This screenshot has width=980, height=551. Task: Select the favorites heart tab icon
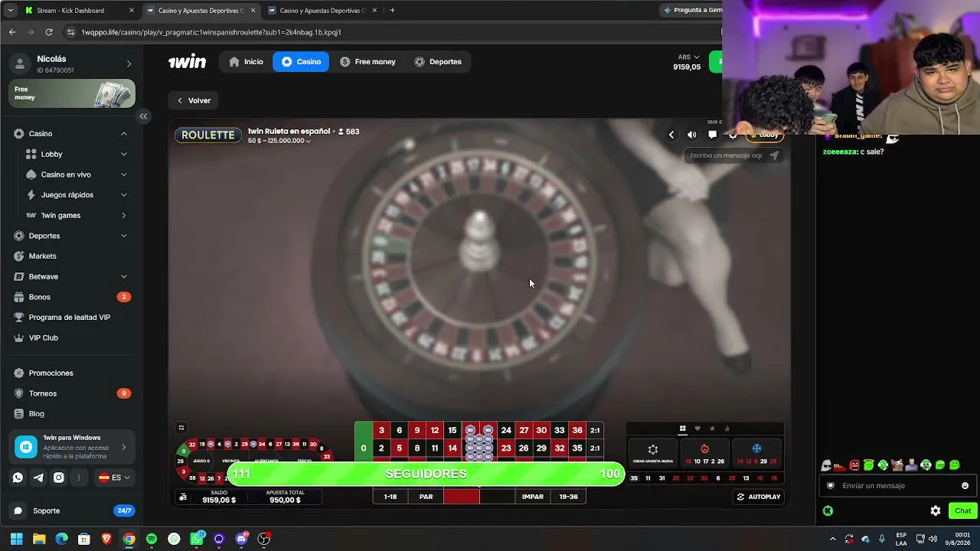click(697, 429)
